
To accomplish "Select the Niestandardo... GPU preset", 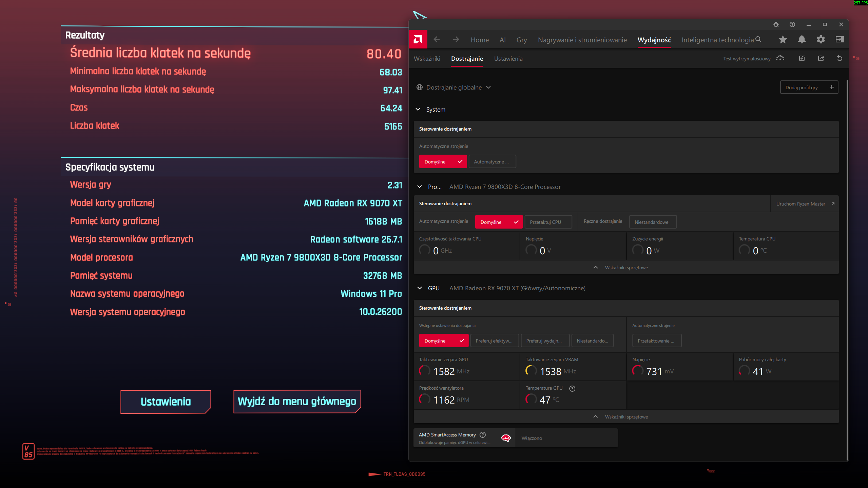I will pos(592,341).
